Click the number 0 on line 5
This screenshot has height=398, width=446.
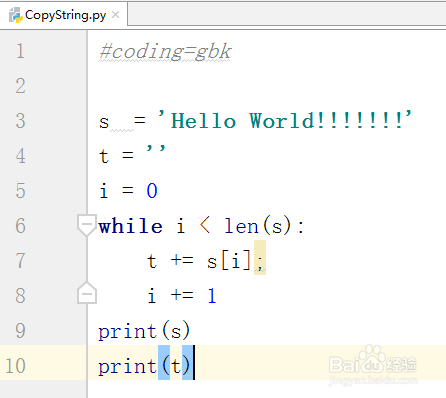pos(152,191)
